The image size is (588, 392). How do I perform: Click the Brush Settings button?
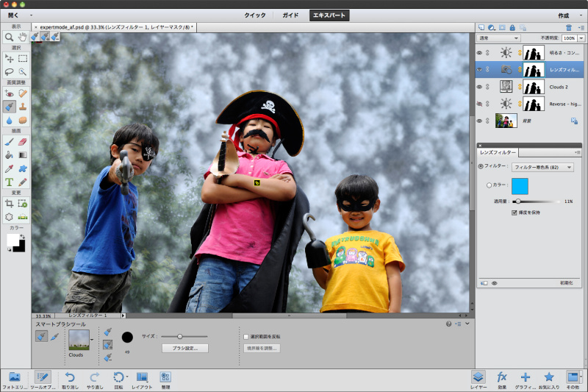coord(185,348)
